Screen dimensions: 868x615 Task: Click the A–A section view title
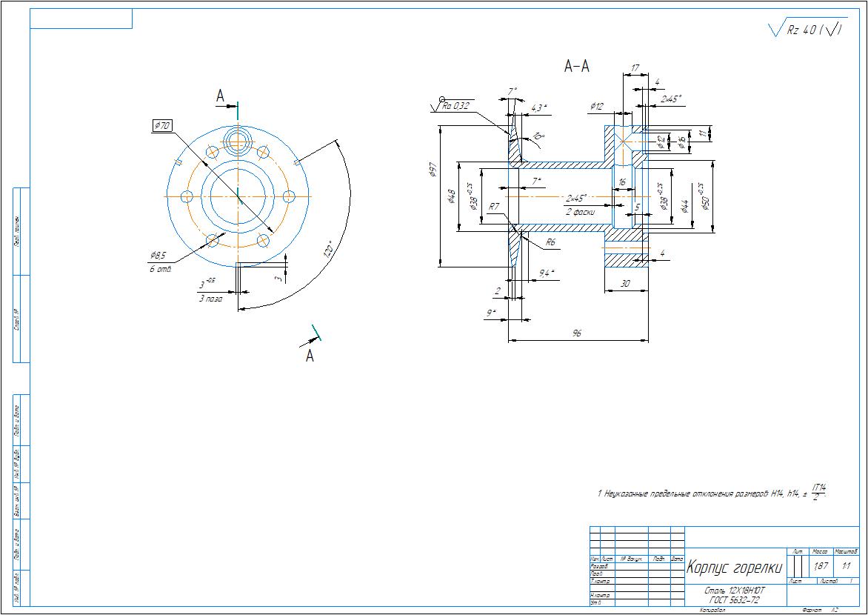576,67
